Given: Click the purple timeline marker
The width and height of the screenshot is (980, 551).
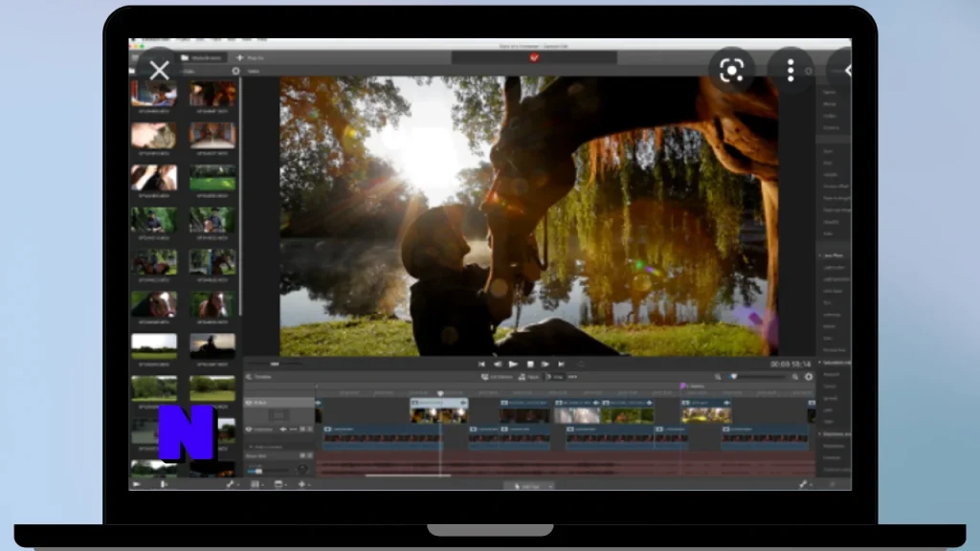Looking at the screenshot, I should pos(682,386).
